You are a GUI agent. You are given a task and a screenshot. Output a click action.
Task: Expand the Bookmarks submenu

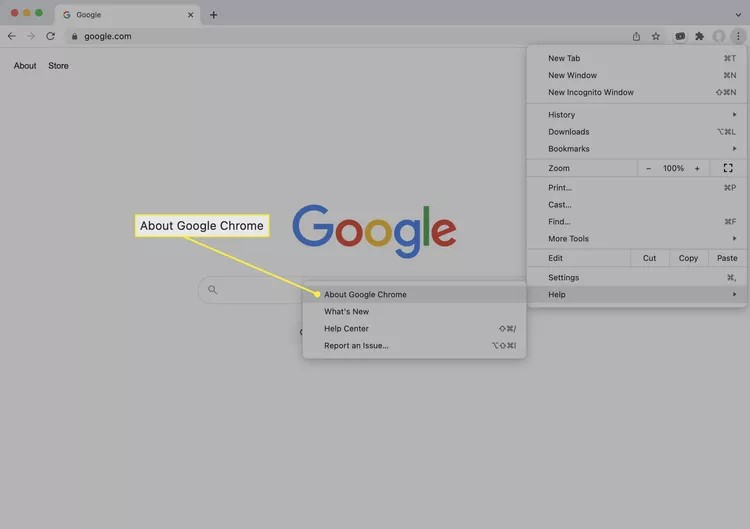click(x=636, y=149)
